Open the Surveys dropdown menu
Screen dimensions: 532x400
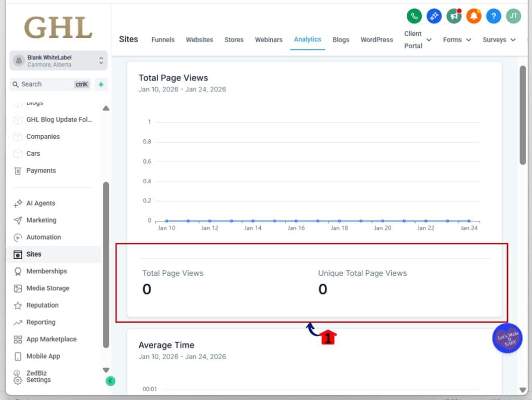click(499, 40)
